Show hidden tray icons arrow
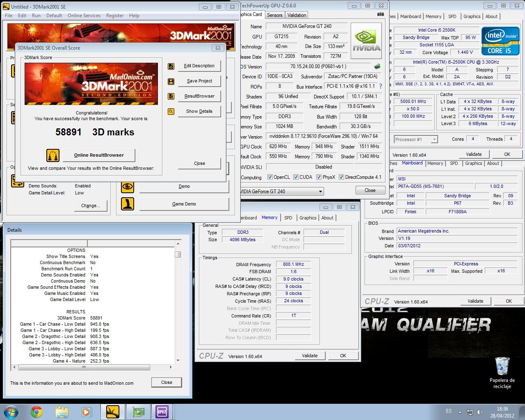This screenshot has width=525, height=420. (460, 412)
